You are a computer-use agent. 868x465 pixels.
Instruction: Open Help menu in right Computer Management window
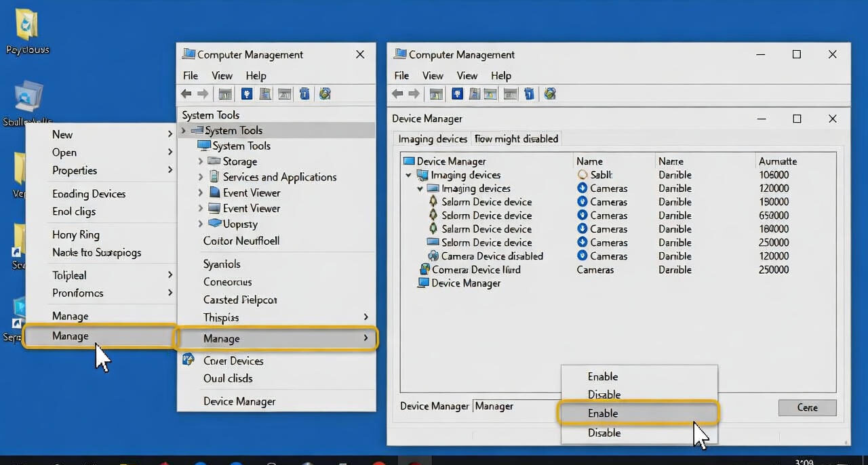pyautogui.click(x=500, y=75)
